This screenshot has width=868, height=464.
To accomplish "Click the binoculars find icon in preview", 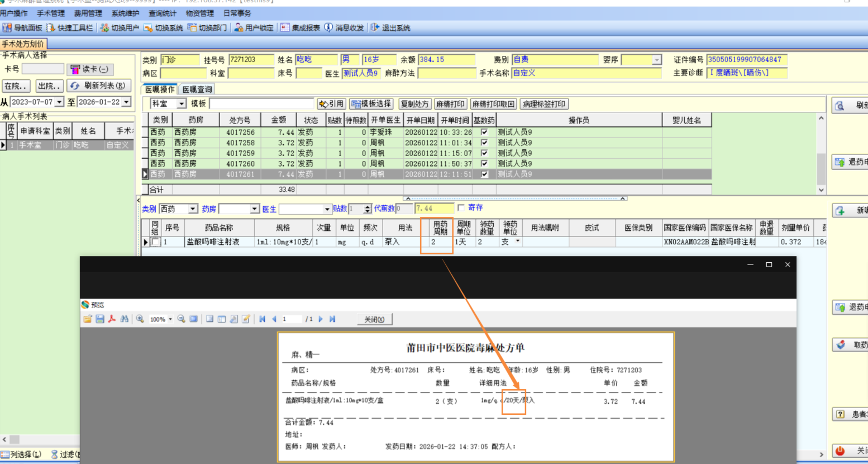I will [x=125, y=319].
